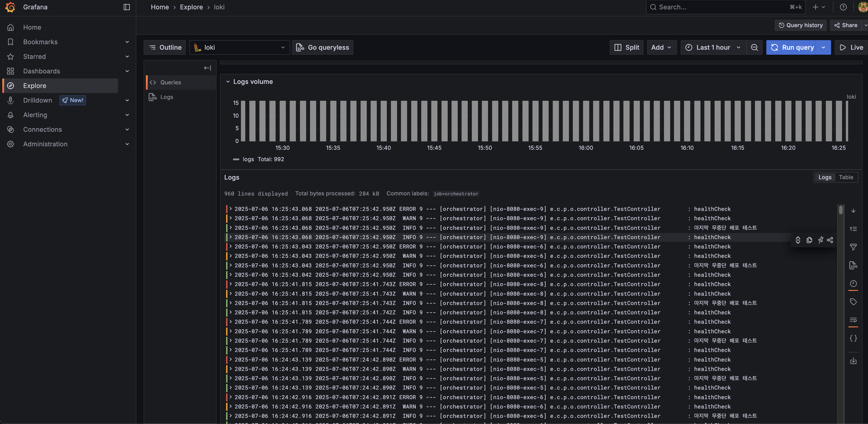Image resolution: width=868 pixels, height=424 pixels.
Task: Open the log level filter funnel icon
Action: point(853,247)
